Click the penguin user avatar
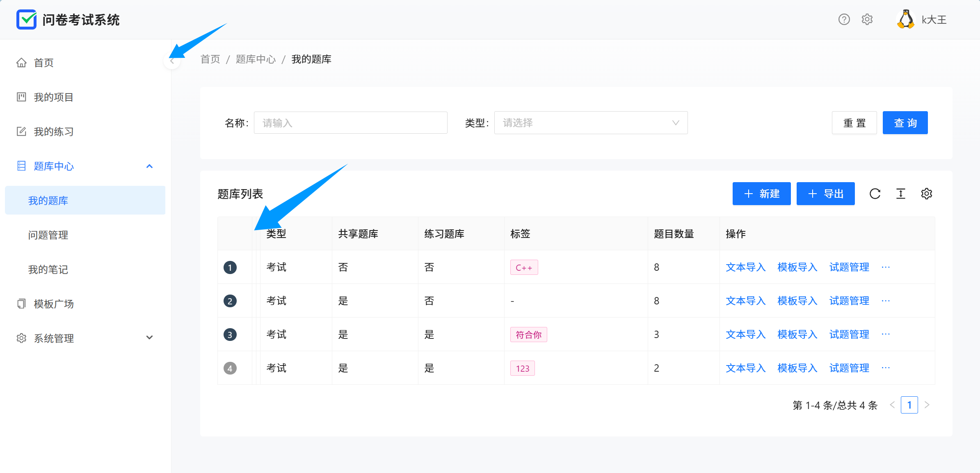980x473 pixels. 905,19
